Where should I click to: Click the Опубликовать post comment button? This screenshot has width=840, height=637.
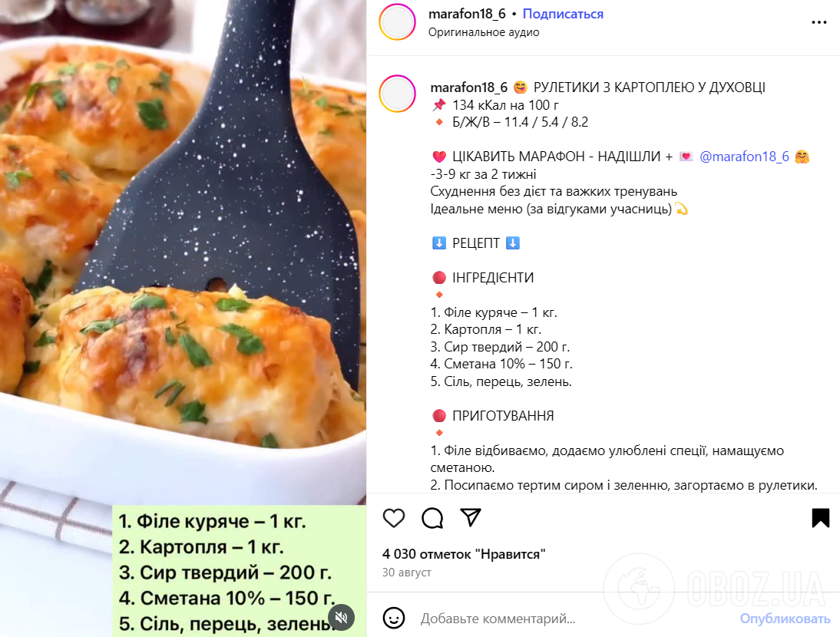tap(785, 619)
